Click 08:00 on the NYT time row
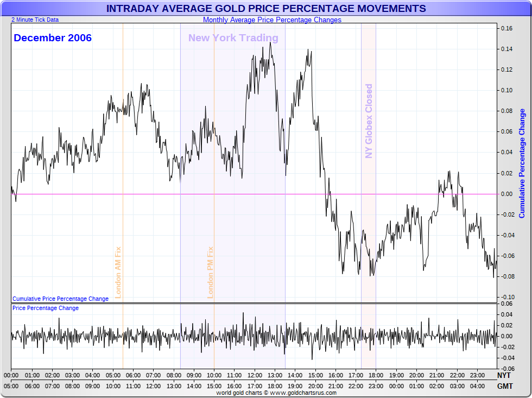Screen dimensions: 532x398 (x=174, y=375)
